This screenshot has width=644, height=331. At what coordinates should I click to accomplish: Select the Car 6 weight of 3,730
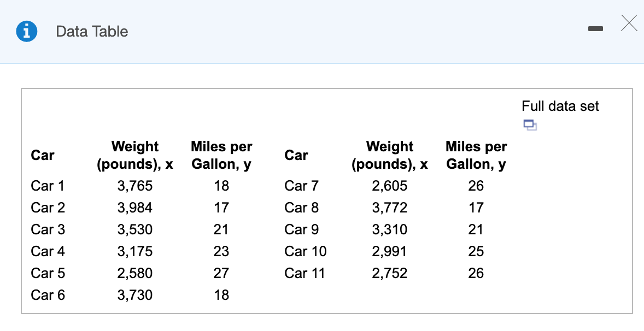134,295
